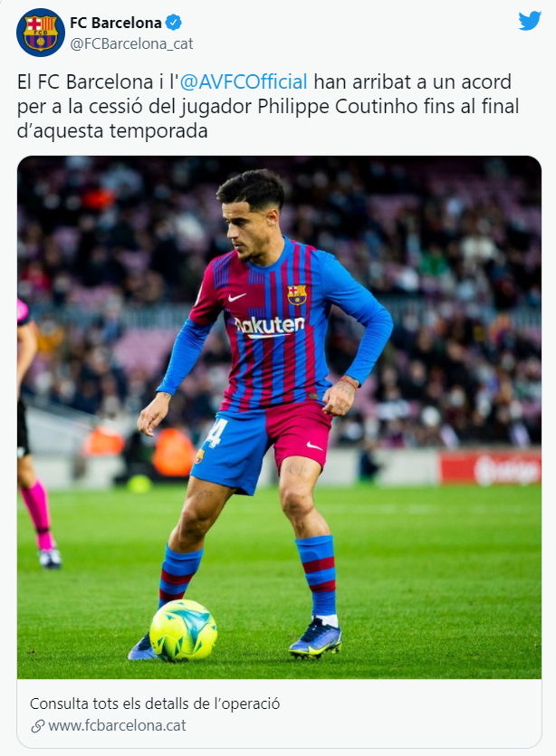Viewport: 556px width, 756px height.
Task: Click the Twitter bird logo
Action: point(530,21)
